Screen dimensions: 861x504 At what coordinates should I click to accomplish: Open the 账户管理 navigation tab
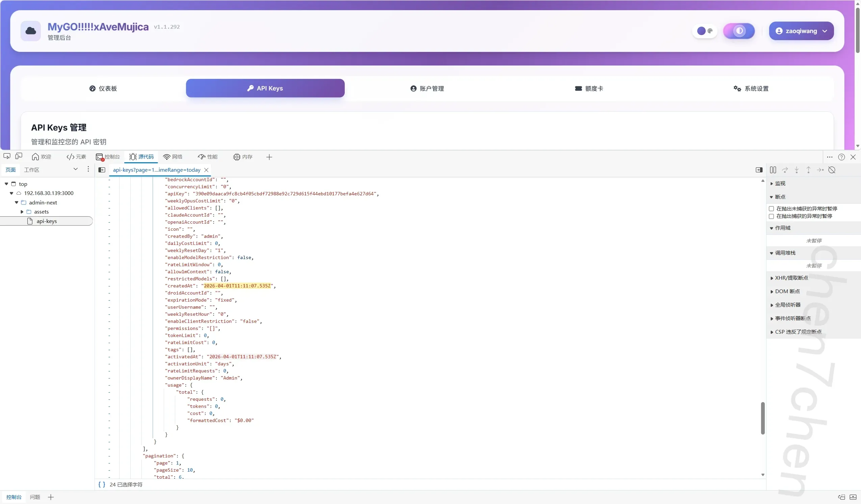coord(427,88)
